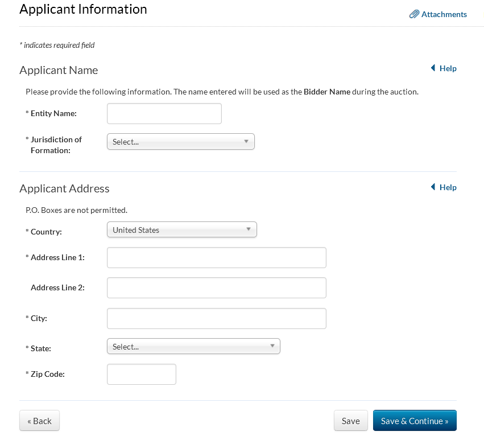Open Help for Applicant Address section

click(448, 187)
